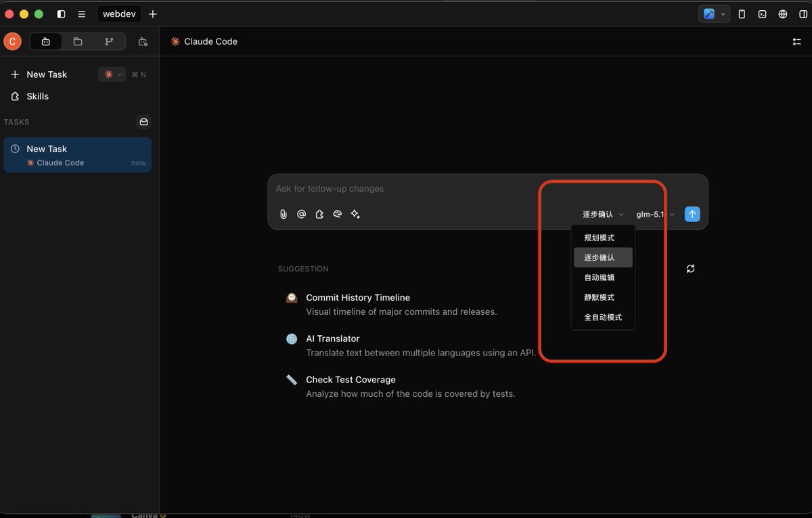Send the prompt with blue arrow button

coord(692,214)
